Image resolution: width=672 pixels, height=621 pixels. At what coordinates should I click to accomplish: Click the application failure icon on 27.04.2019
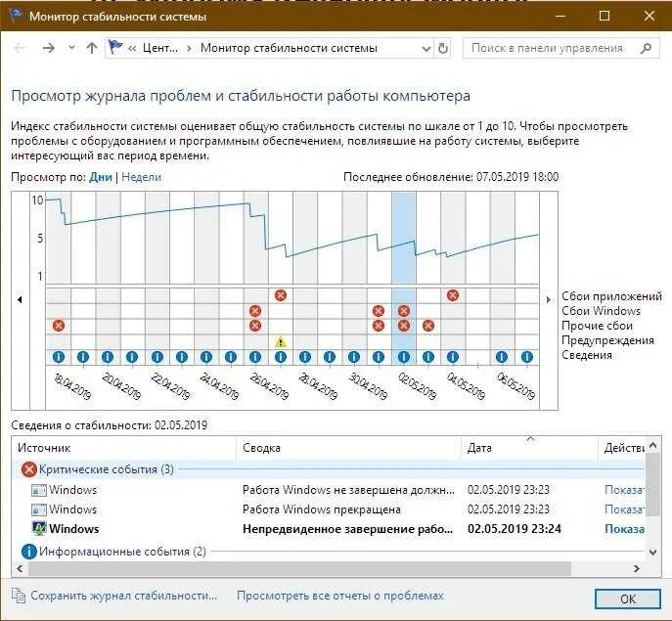tap(281, 295)
